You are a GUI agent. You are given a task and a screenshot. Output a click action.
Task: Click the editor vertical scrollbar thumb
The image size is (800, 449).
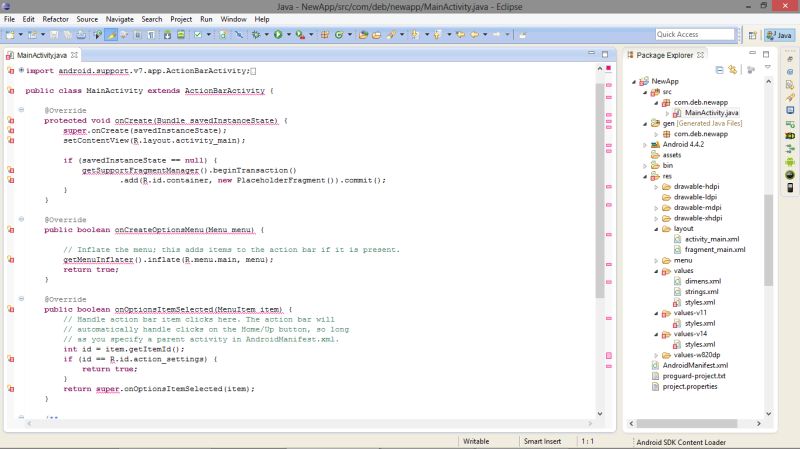600,190
